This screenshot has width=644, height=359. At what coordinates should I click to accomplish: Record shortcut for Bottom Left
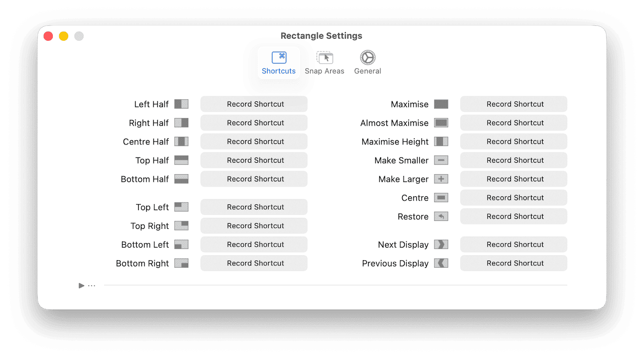pyautogui.click(x=254, y=244)
